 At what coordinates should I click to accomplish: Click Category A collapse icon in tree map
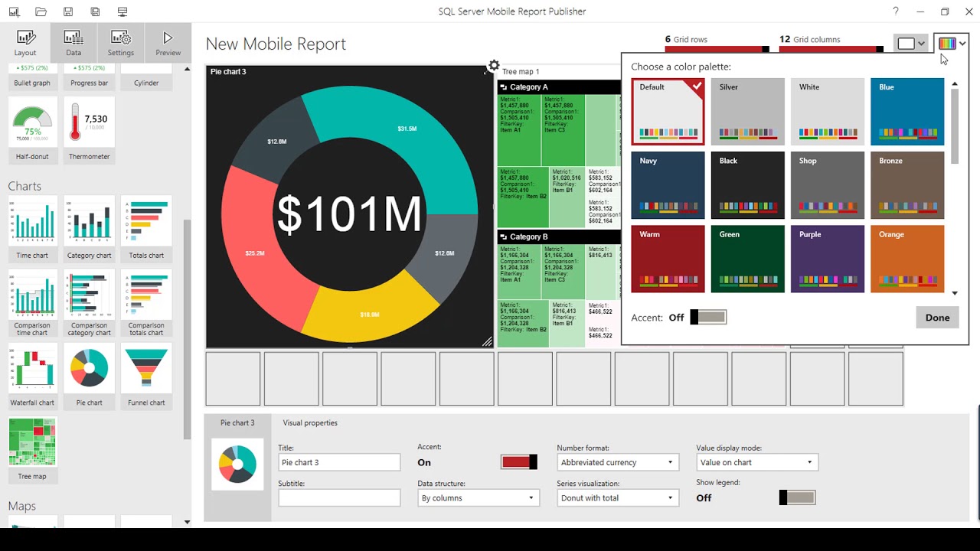tap(504, 87)
